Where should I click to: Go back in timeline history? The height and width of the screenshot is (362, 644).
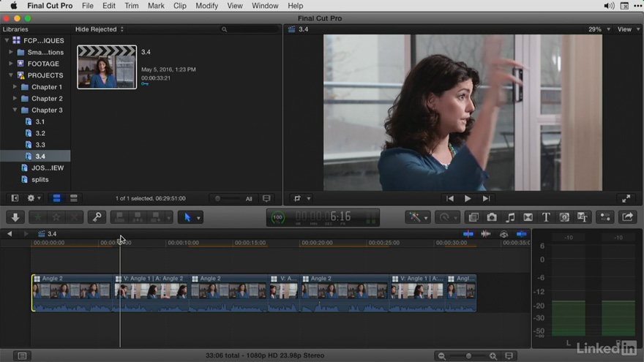(10, 233)
